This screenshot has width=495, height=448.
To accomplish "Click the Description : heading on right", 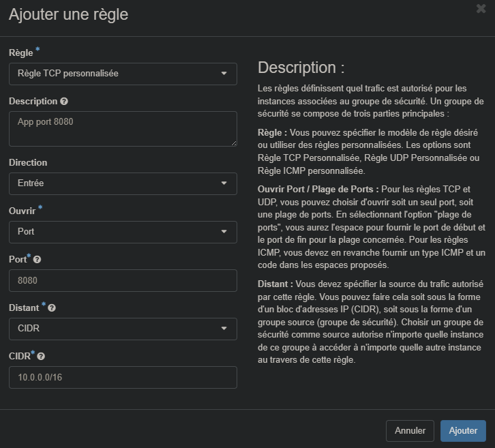I will pos(301,68).
